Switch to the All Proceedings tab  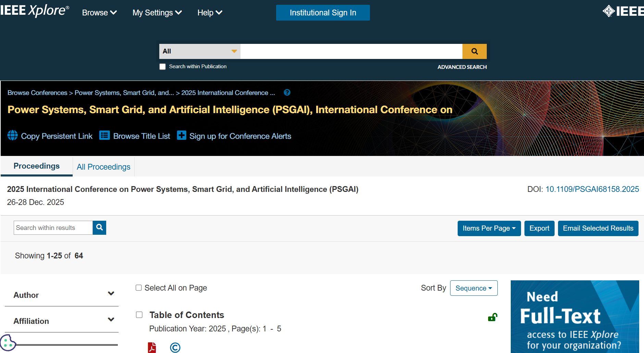(x=103, y=167)
